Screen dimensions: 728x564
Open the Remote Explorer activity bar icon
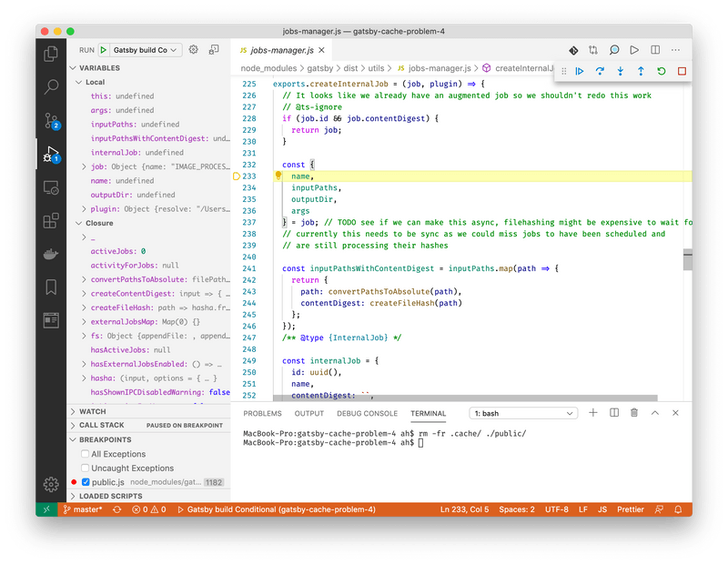point(51,187)
